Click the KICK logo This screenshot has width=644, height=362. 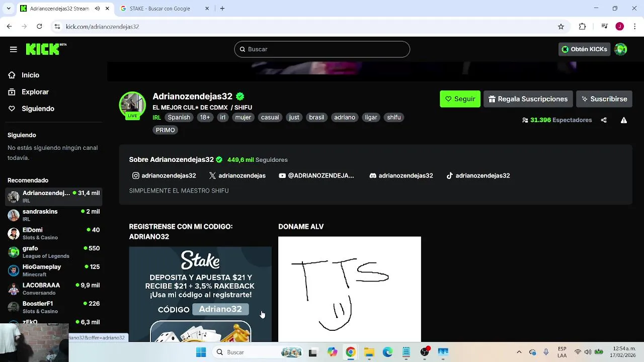click(46, 49)
